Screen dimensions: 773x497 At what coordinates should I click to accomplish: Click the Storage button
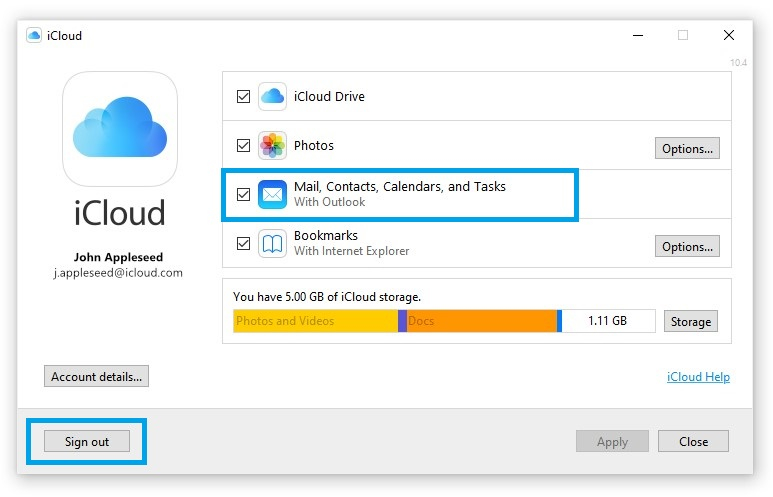[x=691, y=321]
